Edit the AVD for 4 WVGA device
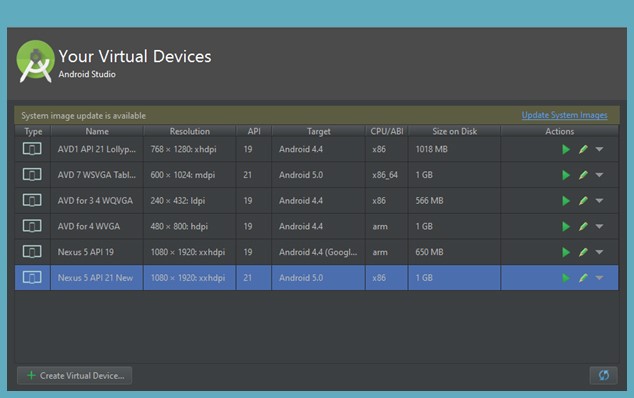634x398 pixels. pyautogui.click(x=583, y=227)
